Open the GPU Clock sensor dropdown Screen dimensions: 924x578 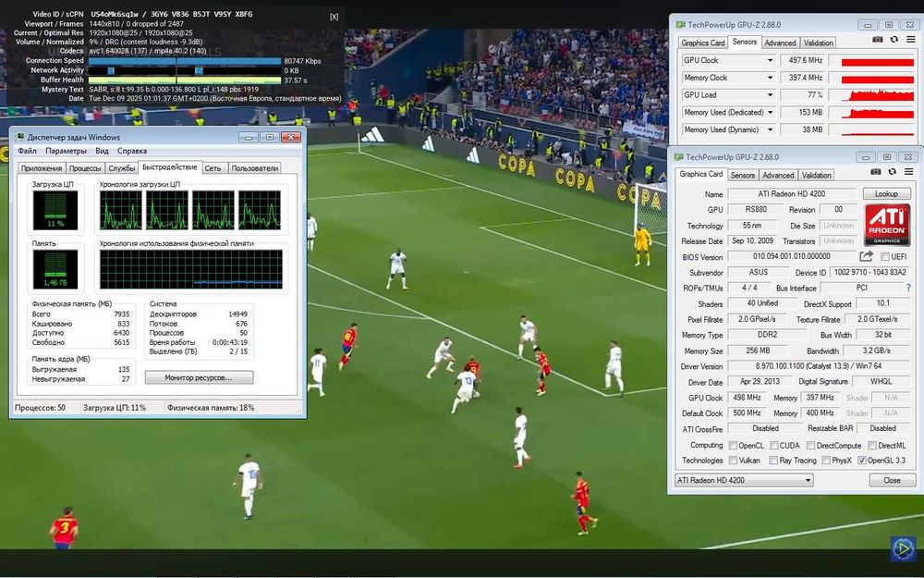click(770, 60)
